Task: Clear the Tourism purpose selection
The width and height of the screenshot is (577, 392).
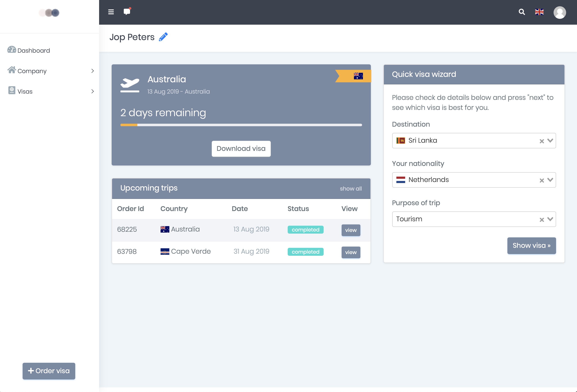Action: (x=542, y=220)
